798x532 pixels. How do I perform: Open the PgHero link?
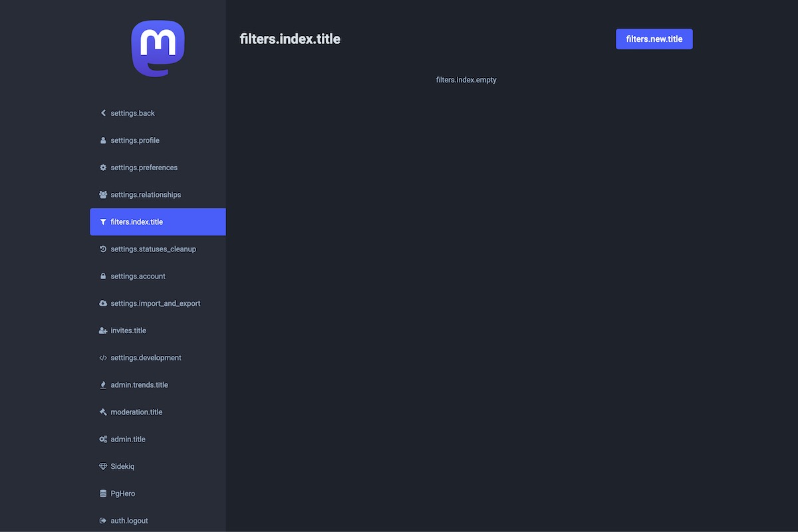click(123, 494)
